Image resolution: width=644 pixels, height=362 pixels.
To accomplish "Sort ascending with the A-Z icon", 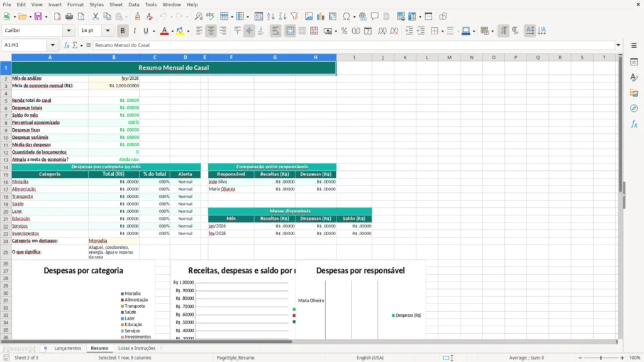I will (270, 16).
